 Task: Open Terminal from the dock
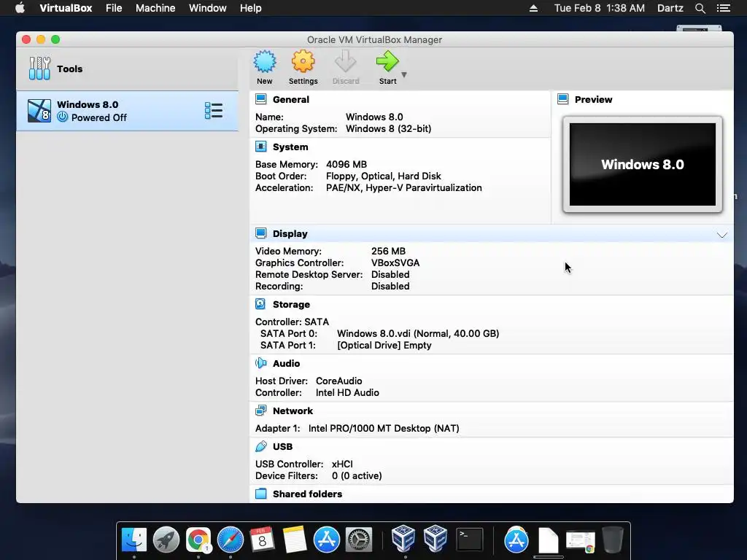pos(470,540)
